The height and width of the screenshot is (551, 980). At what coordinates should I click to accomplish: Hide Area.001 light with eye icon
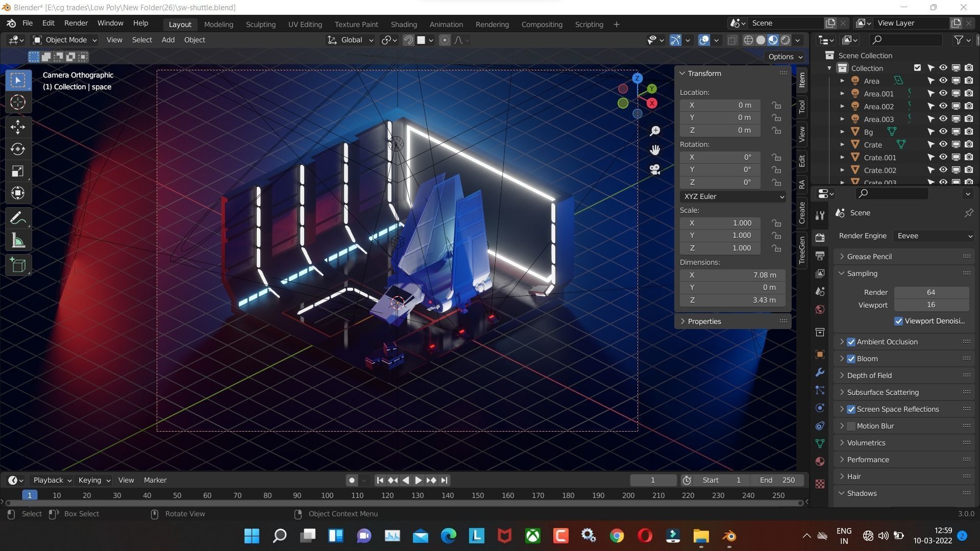[943, 93]
